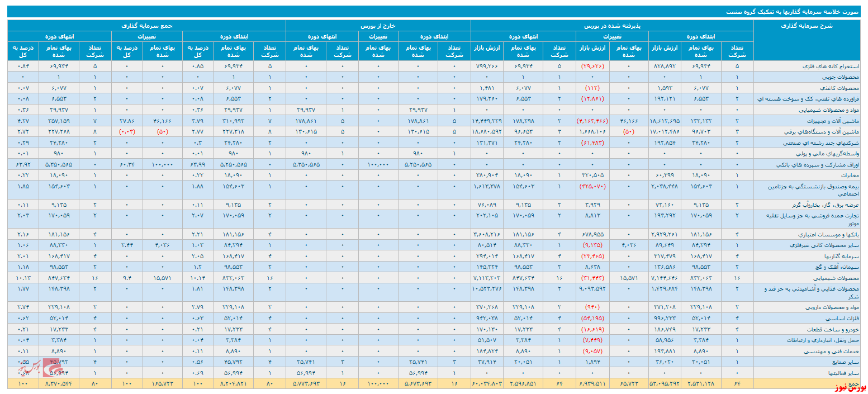Click totals value '۸,۳۷۰,۵۴۴'

[58, 383]
